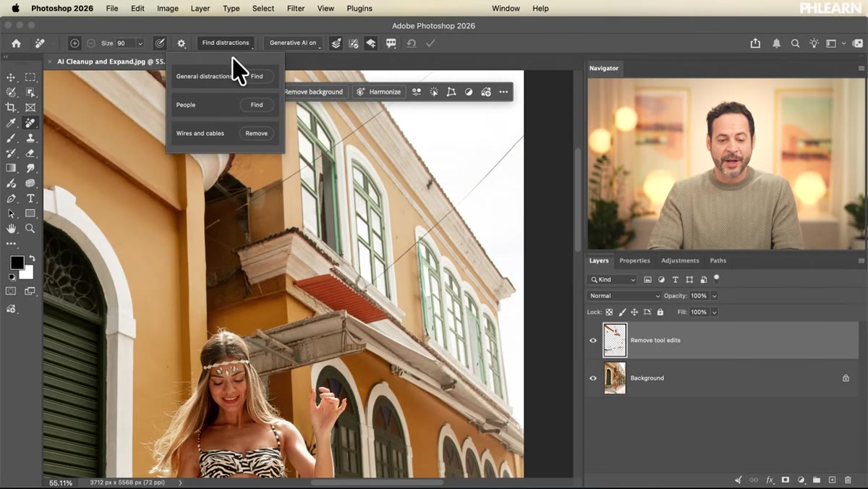
Task: Switch to the Paths tab
Action: (718, 260)
